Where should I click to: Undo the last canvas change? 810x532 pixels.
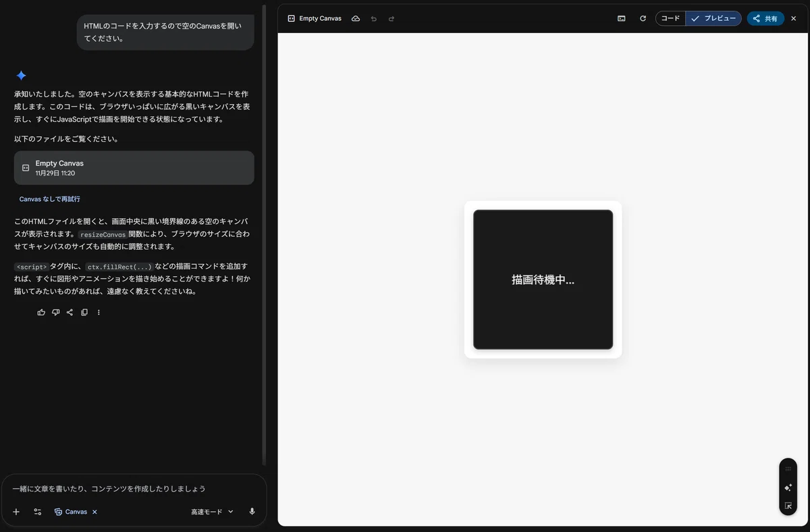point(373,18)
